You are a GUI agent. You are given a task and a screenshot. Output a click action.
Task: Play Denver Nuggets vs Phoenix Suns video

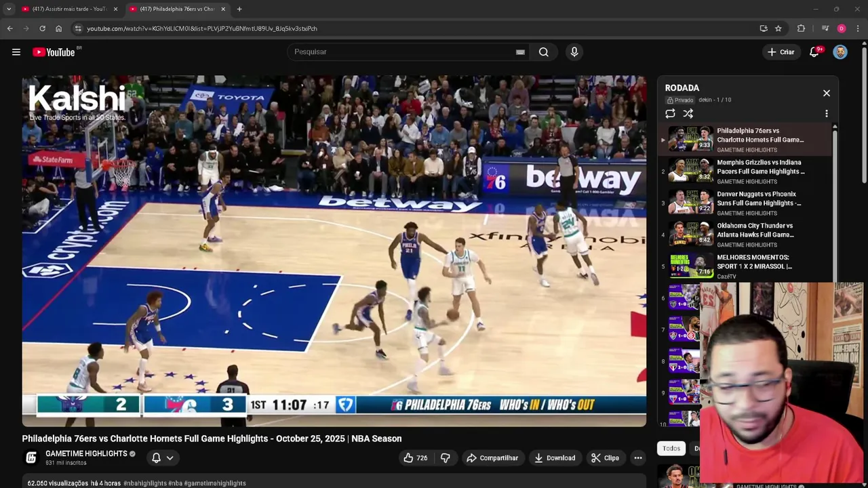[744, 203]
